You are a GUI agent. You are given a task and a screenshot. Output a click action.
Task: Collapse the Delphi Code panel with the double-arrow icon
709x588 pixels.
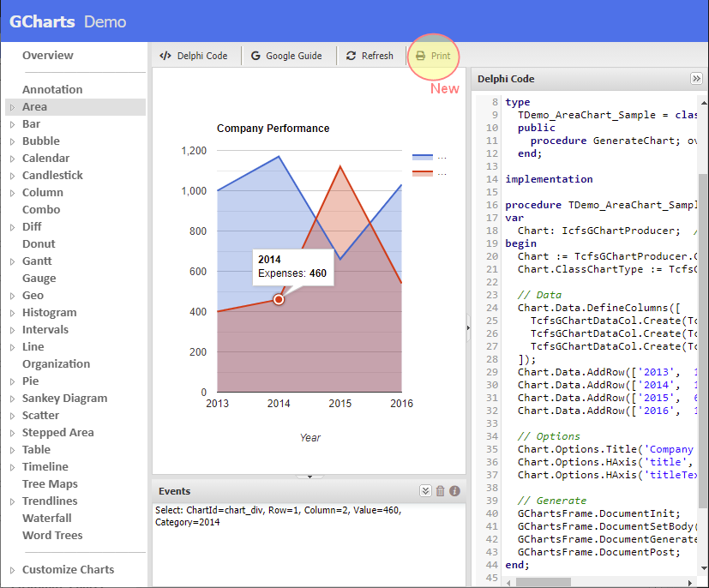pyautogui.click(x=696, y=79)
